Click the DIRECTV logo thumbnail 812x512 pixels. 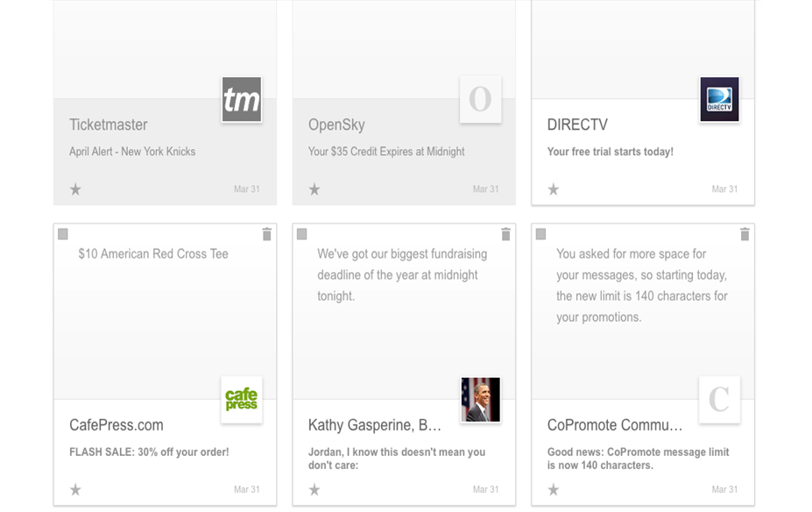coord(720,99)
